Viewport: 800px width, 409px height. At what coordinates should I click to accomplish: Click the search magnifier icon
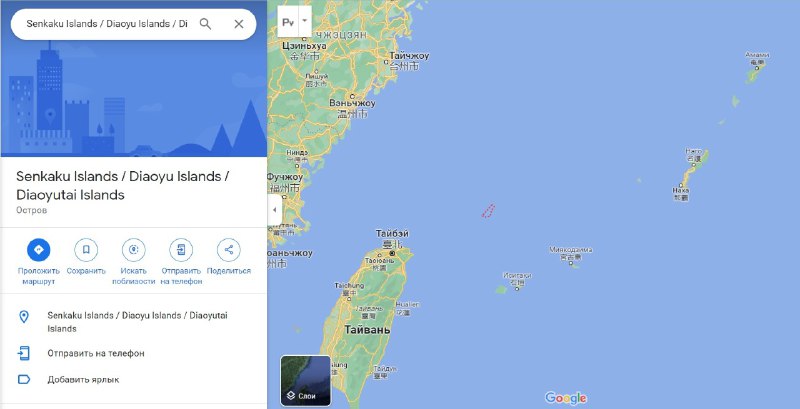(x=205, y=24)
